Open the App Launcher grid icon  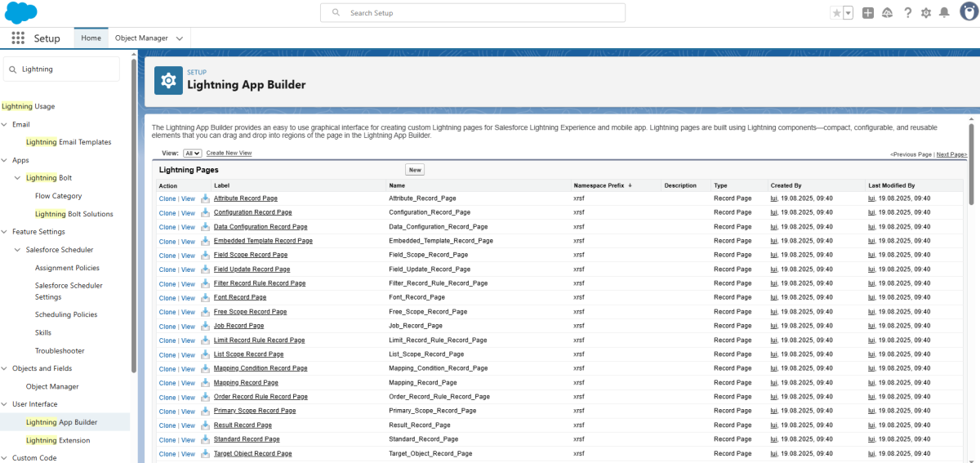18,38
